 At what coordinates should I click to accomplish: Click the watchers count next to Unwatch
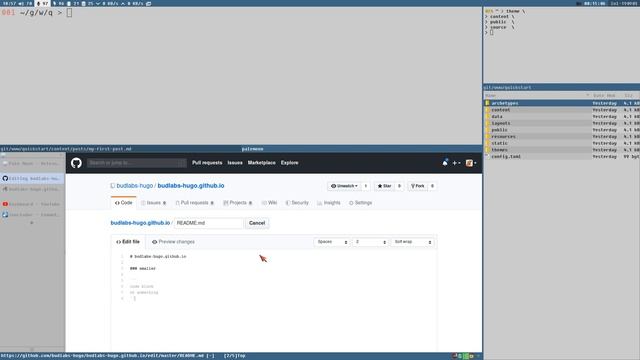click(x=366, y=186)
